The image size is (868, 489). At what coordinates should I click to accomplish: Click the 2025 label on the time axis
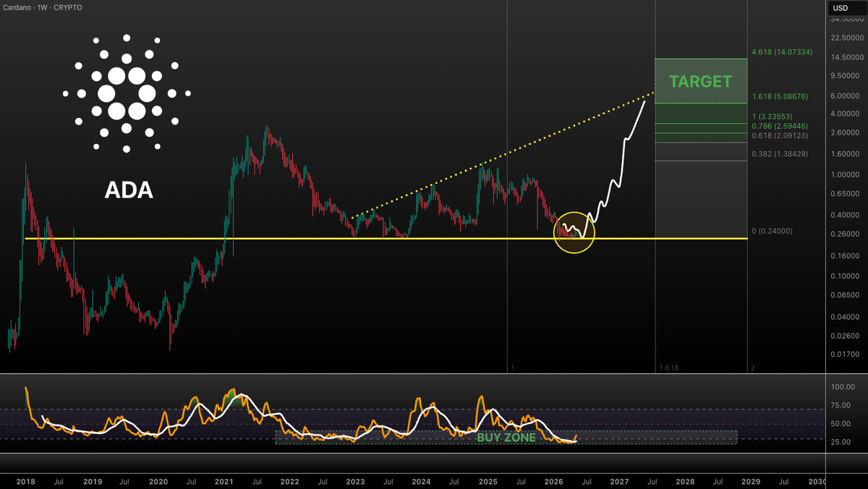(x=488, y=481)
